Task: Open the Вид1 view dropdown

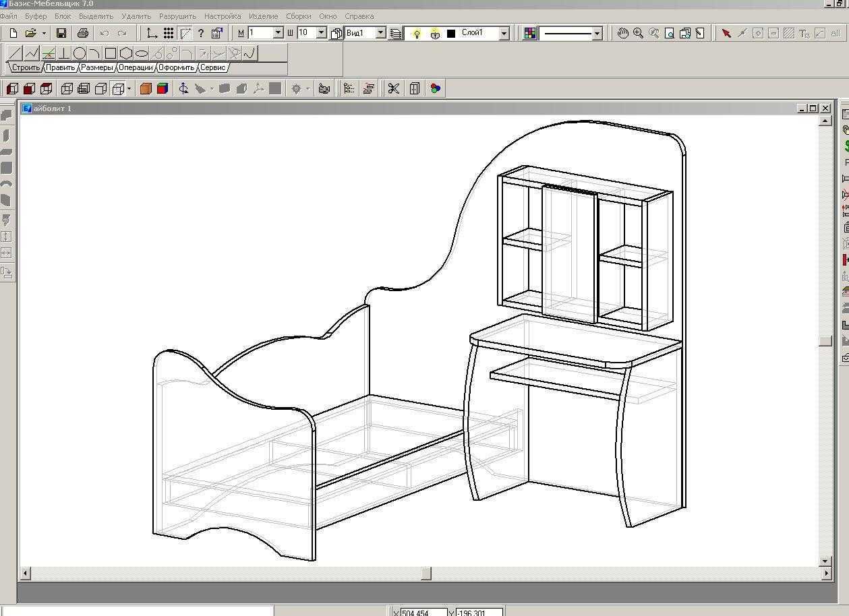Action: click(x=381, y=32)
